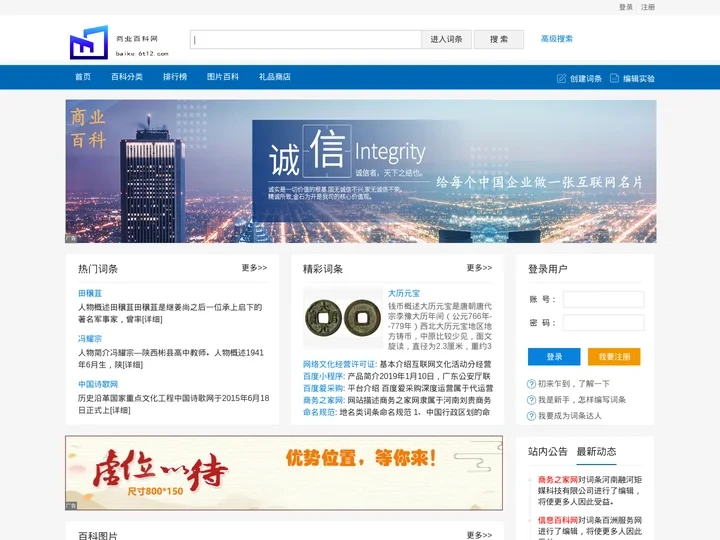This screenshot has width=720, height=540.
Task: Open 礼品商店 in the navigation bar
Action: click(275, 77)
